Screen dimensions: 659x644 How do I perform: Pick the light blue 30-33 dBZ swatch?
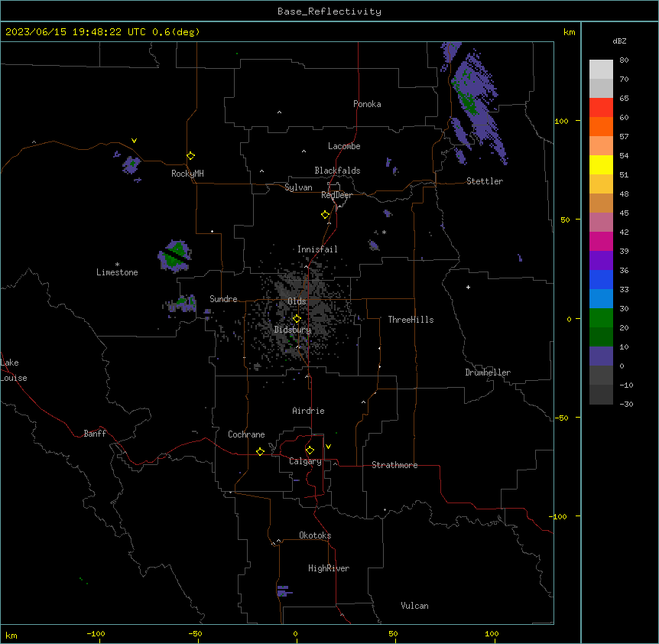tap(601, 299)
